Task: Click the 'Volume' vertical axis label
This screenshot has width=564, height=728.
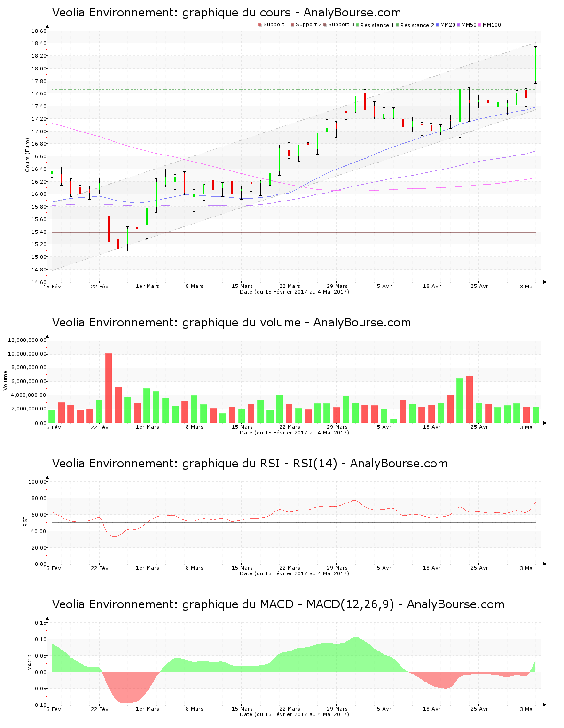Action: [6, 380]
